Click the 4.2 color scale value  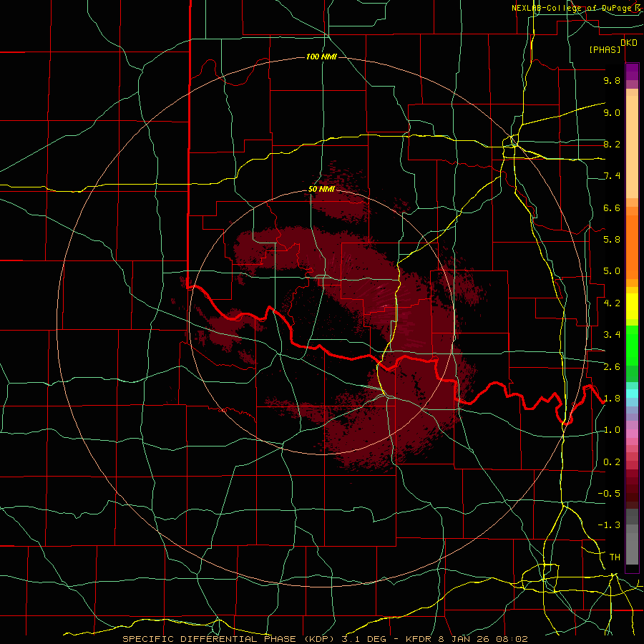click(x=612, y=303)
